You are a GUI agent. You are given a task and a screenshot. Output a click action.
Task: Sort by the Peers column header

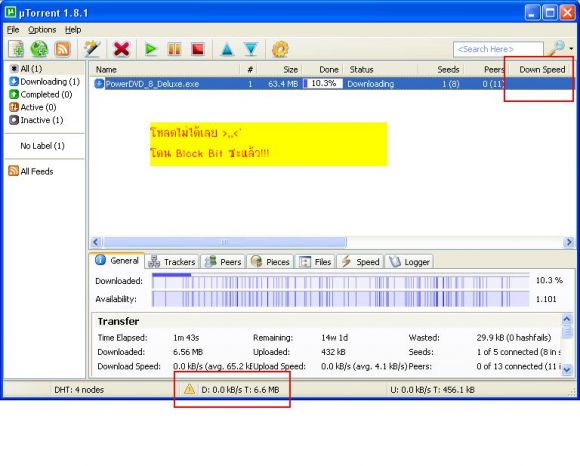486,70
